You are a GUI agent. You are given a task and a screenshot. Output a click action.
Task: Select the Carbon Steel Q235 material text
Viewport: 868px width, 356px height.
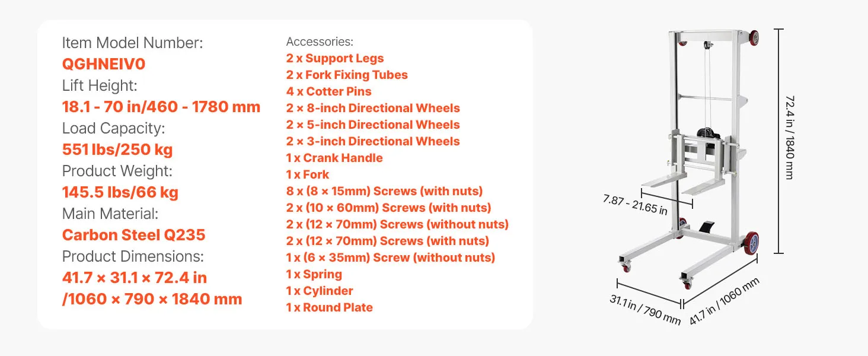(x=133, y=235)
